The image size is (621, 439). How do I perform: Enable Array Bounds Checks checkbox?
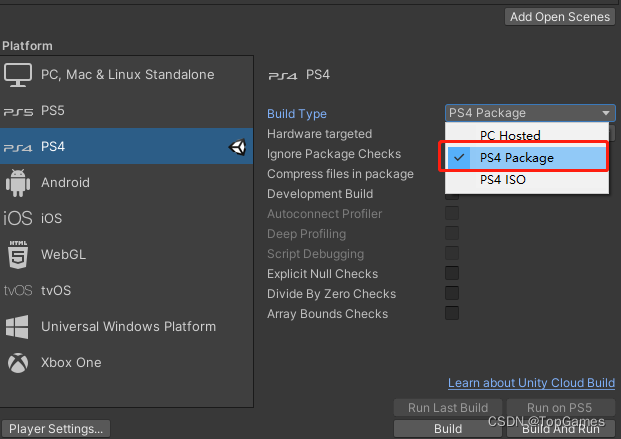point(452,313)
